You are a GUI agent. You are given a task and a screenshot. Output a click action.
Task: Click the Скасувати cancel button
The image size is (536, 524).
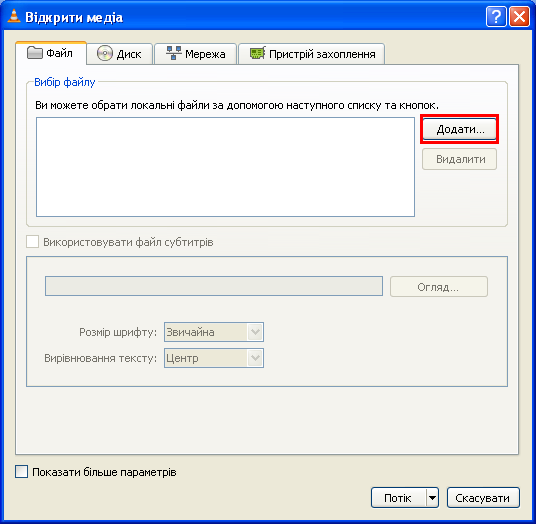pos(483,498)
